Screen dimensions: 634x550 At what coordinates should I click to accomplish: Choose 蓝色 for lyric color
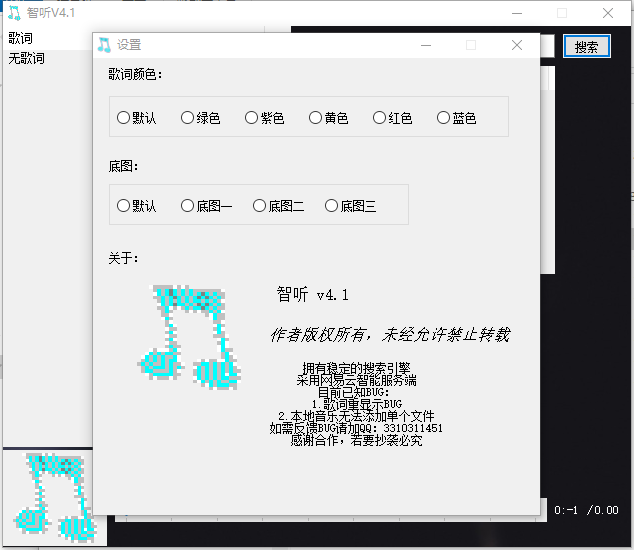444,118
